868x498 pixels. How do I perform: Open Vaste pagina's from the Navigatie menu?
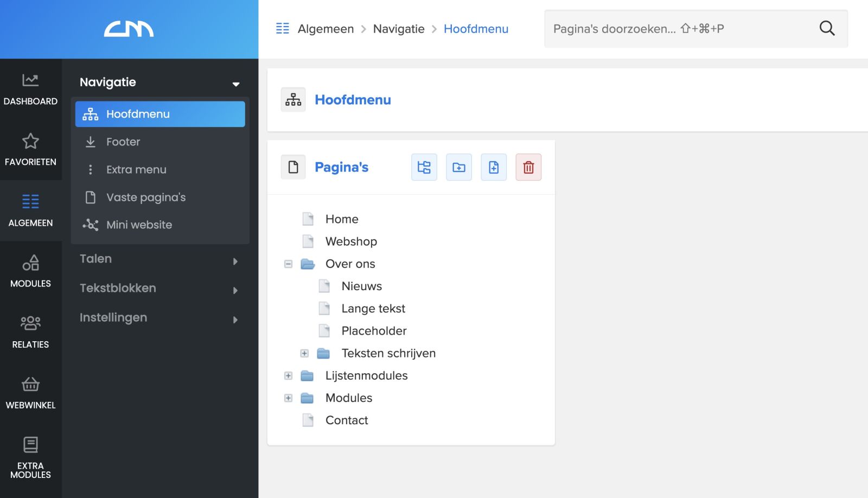point(146,197)
